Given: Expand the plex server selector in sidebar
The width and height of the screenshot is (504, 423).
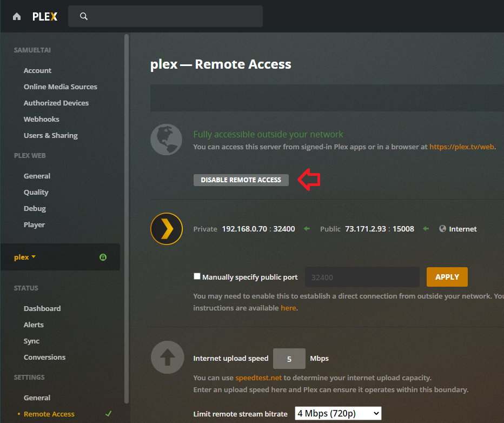Looking at the screenshot, I should click(25, 257).
